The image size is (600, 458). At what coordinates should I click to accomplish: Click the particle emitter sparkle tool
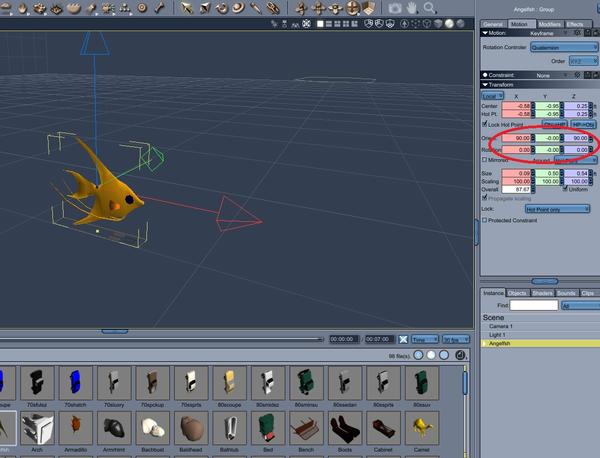click(x=108, y=7)
